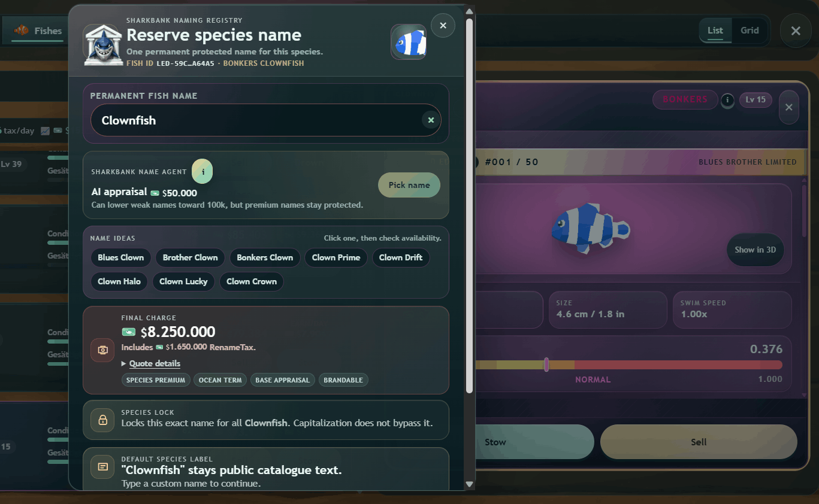Click the species lock padlock icon
Screen dimensions: 819x504
(x=102, y=420)
